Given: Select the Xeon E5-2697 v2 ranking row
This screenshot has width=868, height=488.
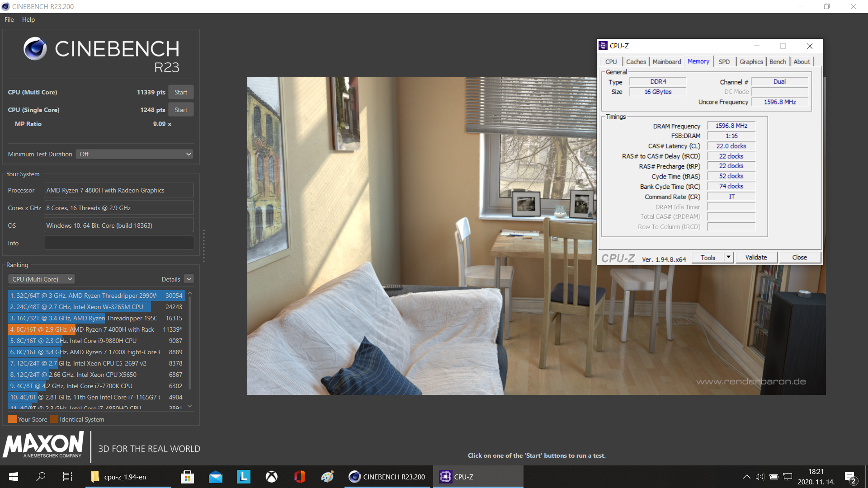Looking at the screenshot, I should point(96,363).
